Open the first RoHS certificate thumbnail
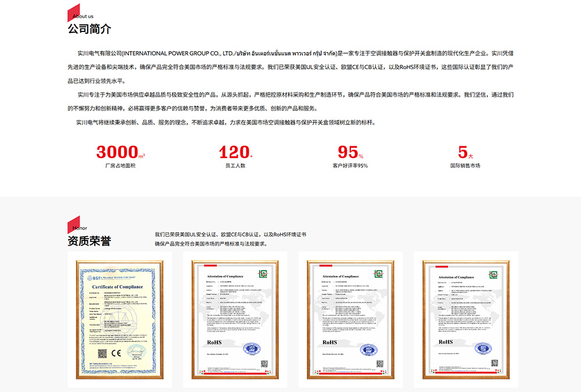 click(x=235, y=318)
